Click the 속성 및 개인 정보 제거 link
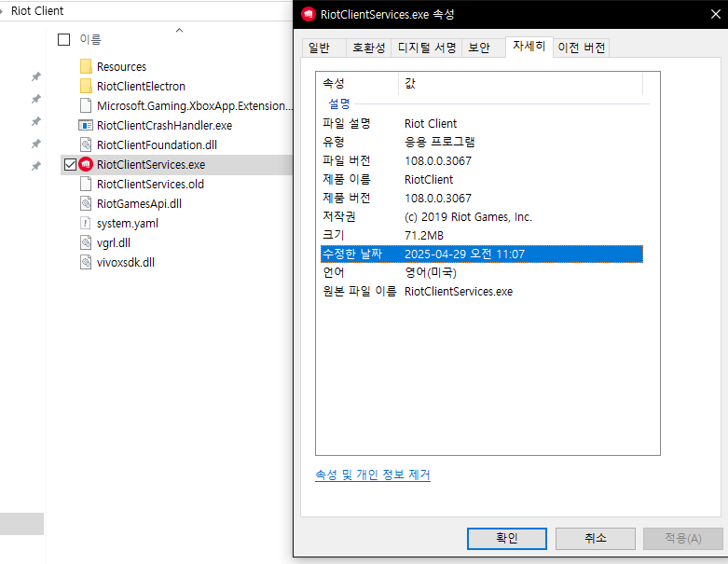 tap(372, 475)
